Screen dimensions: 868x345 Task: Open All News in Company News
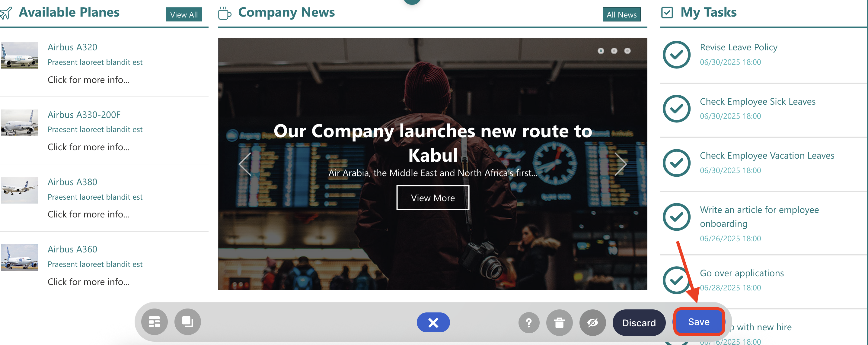[x=621, y=14]
